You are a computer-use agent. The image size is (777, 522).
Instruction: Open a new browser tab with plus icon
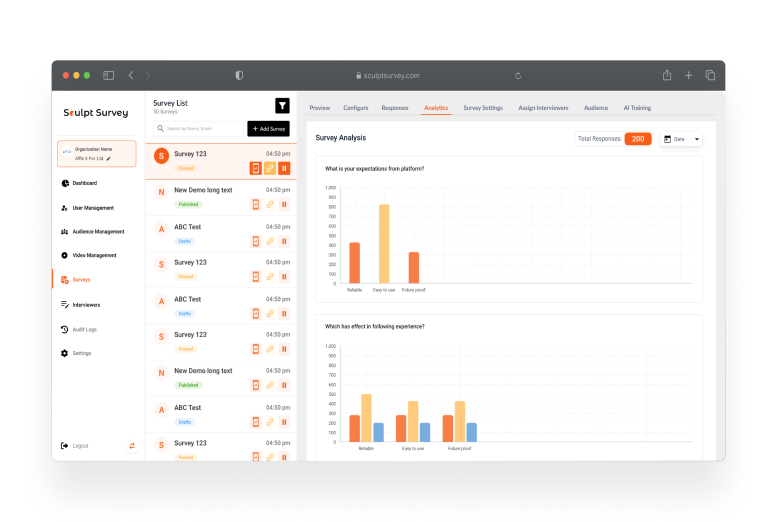tap(688, 75)
